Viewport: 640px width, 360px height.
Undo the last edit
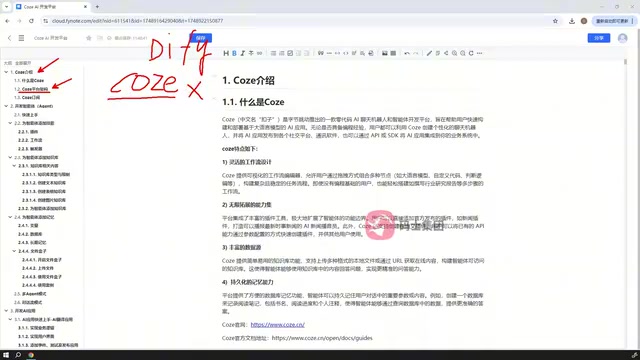pos(407,53)
